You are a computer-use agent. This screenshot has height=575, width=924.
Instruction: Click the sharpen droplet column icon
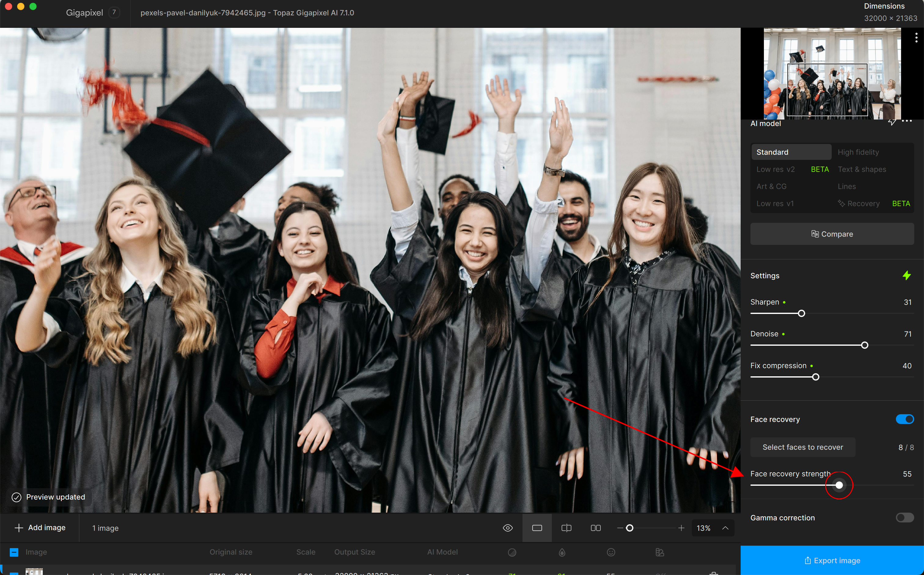tap(562, 552)
